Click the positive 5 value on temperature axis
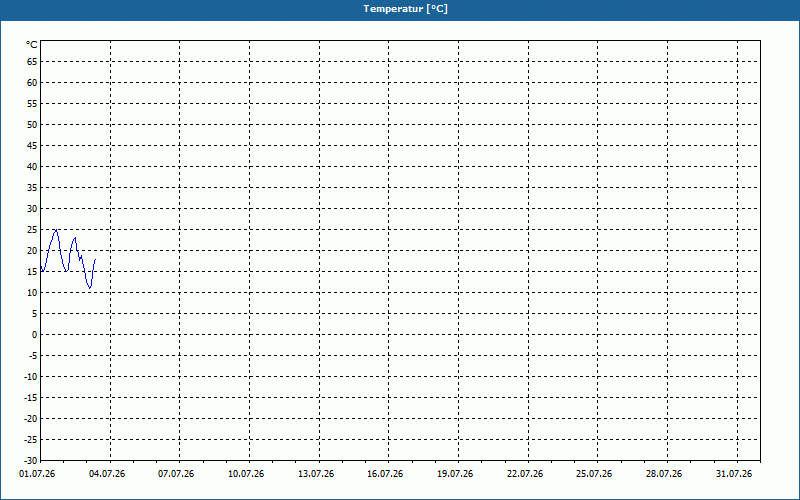Image resolution: width=800 pixels, height=500 pixels. 35,314
